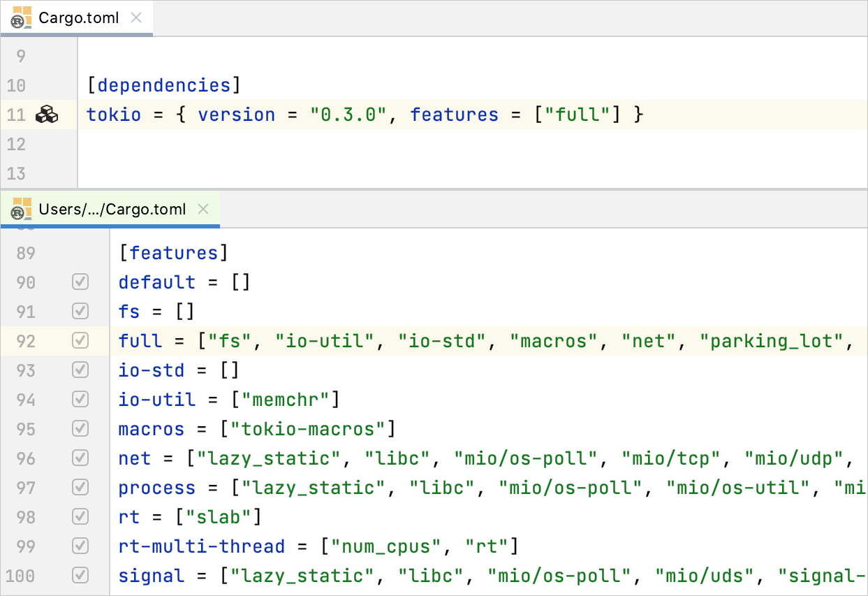
Task: Click line number 89 in the bottom editor gutter
Action: click(26, 253)
